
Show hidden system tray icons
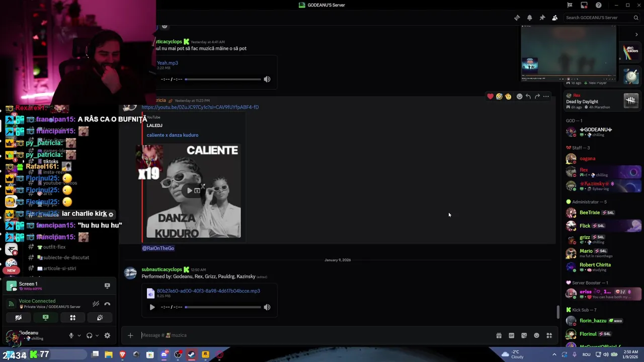point(554,354)
